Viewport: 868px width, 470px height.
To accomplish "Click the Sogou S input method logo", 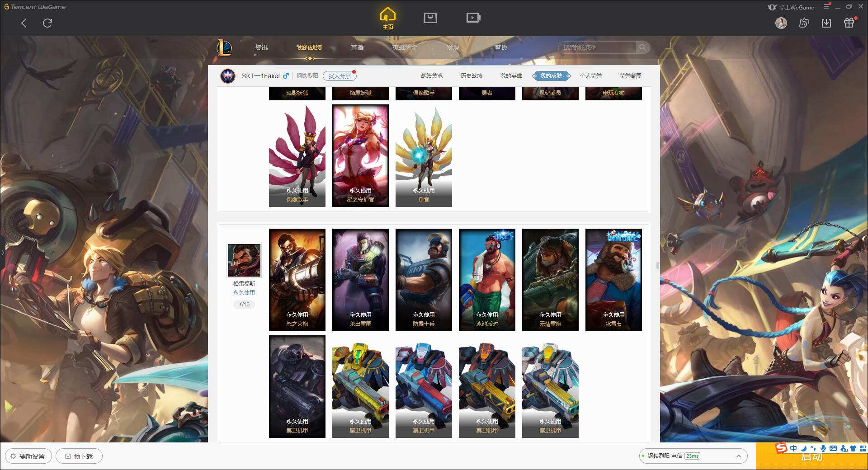I will tap(782, 448).
